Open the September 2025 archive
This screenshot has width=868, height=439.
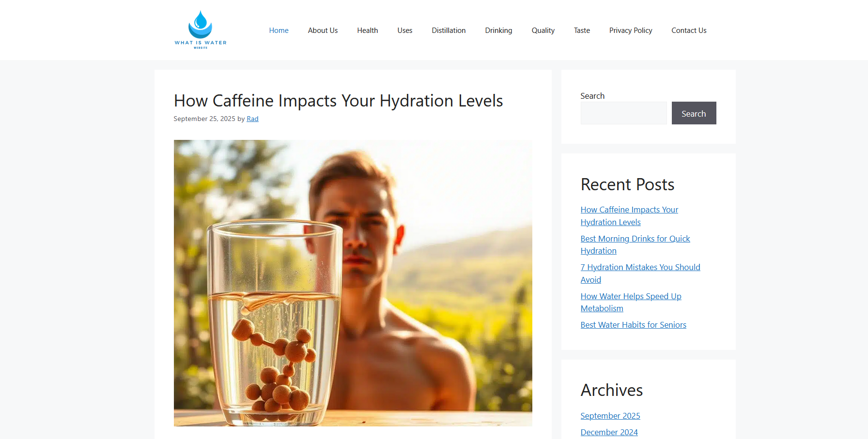[x=610, y=416]
